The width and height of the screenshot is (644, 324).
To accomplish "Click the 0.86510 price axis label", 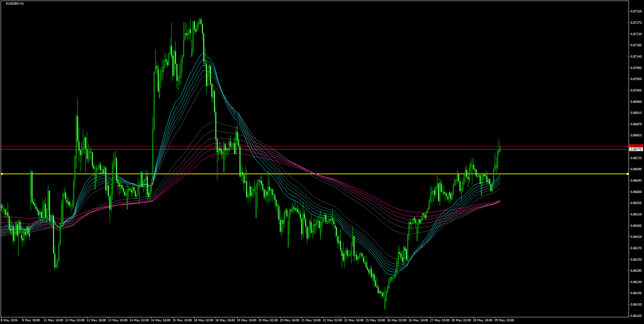I will 636,214.
